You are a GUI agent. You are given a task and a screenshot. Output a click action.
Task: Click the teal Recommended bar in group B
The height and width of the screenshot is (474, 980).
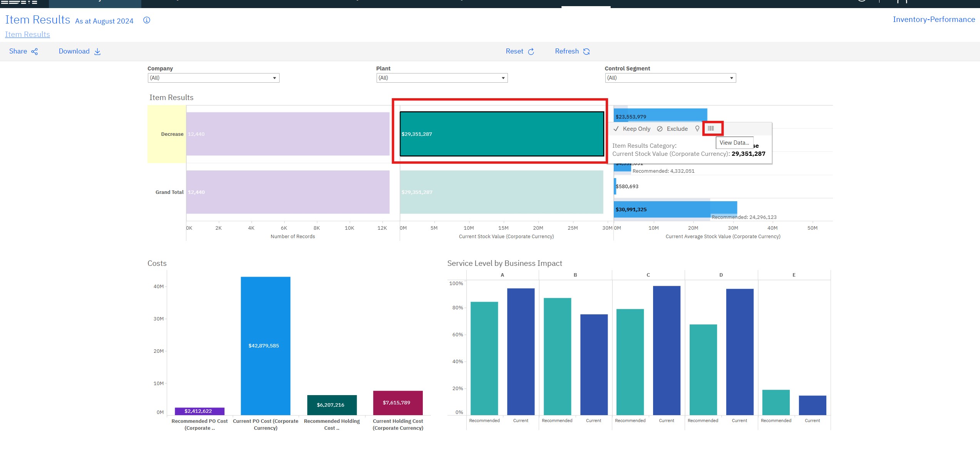tap(557, 356)
